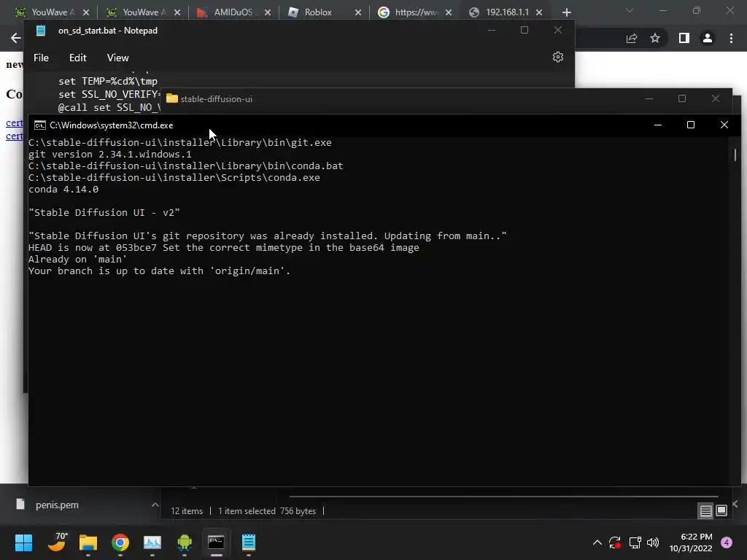Switch to the AMIDuOS browser tab
The height and width of the screenshot is (560, 747).
click(x=233, y=12)
